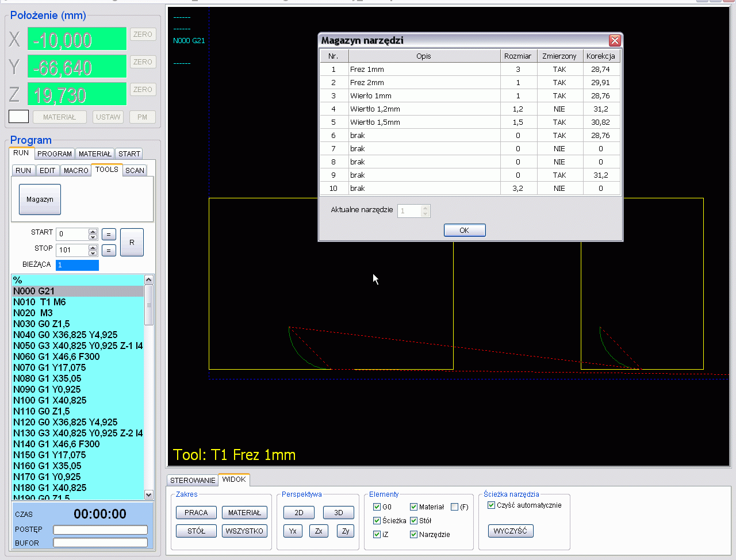Decrease the START line value
This screenshot has width=736, height=560.
pos(93,236)
